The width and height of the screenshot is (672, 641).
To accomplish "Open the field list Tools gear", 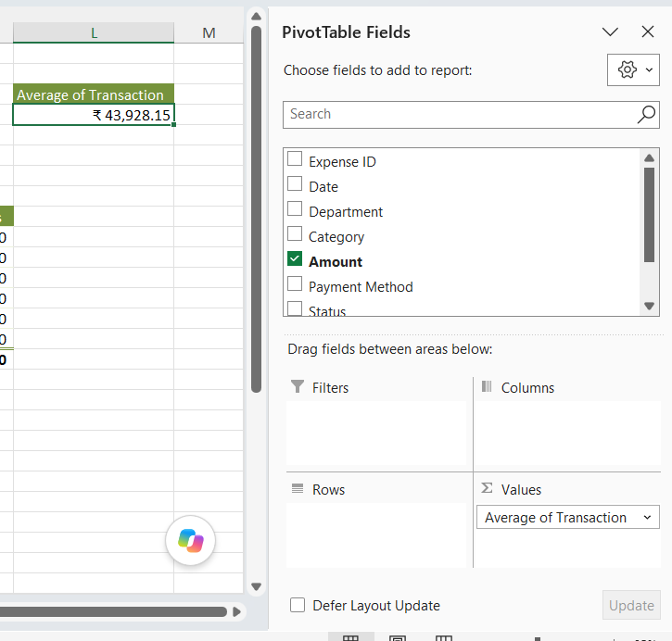I will click(627, 69).
